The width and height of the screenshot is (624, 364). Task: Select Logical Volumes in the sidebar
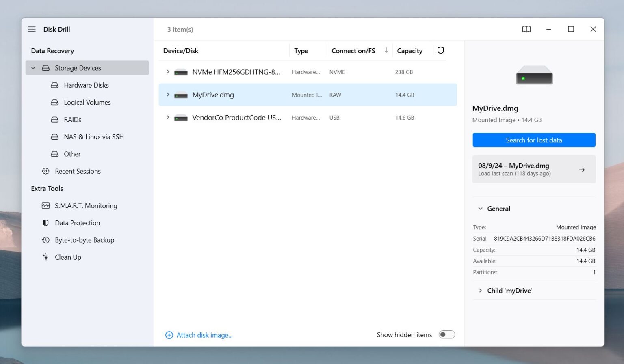(x=87, y=102)
